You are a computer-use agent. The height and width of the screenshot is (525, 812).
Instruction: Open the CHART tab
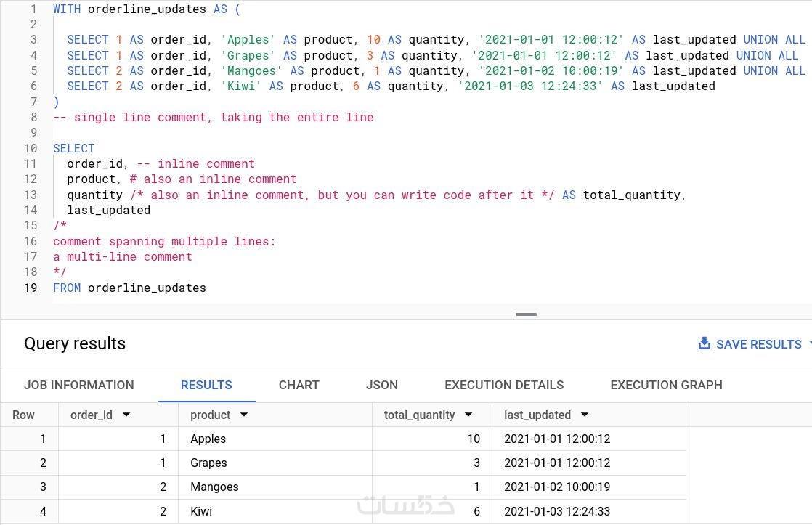tap(299, 385)
